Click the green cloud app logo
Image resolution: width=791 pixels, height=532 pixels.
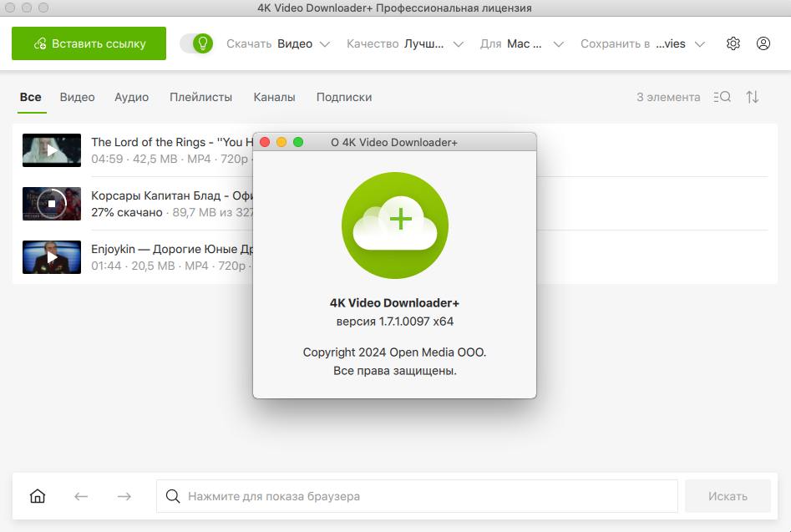[x=394, y=225]
